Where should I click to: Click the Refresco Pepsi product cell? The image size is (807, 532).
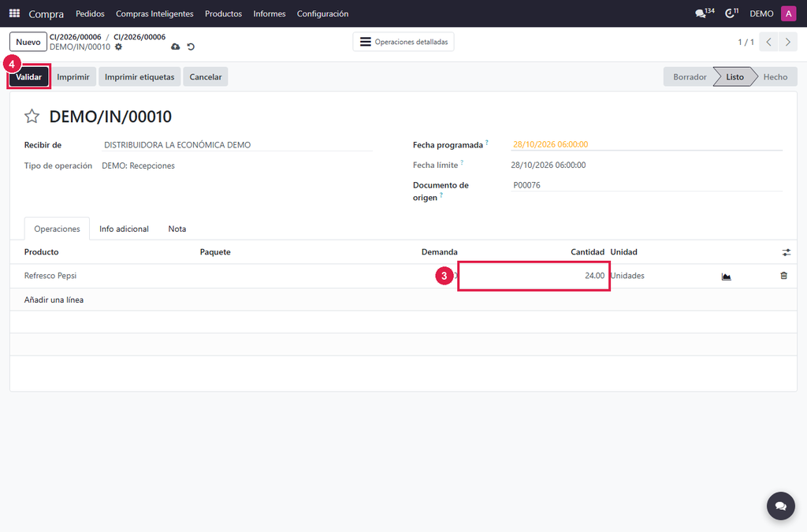point(110,276)
